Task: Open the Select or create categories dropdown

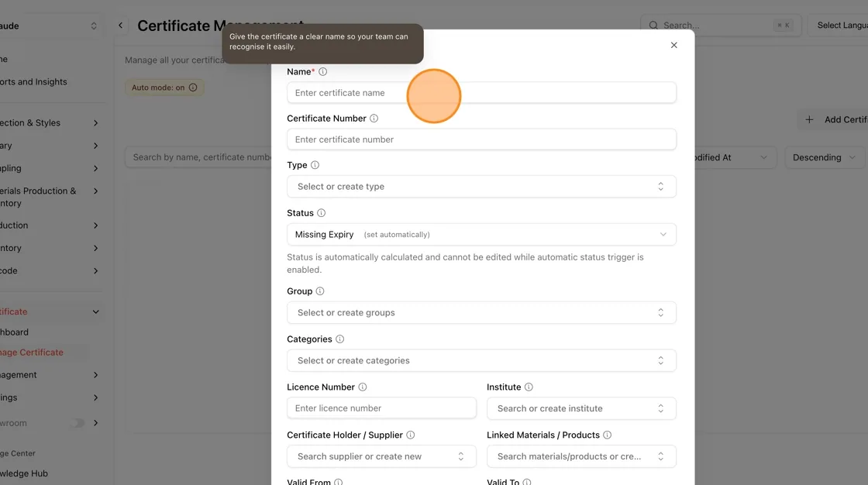Action: point(481,360)
